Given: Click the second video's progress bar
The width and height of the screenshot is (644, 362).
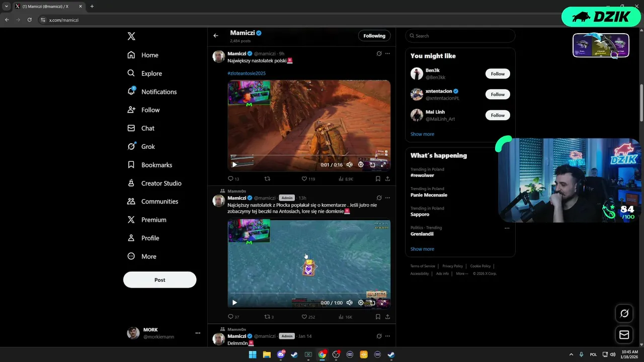Looking at the screenshot, I should 308,294.
